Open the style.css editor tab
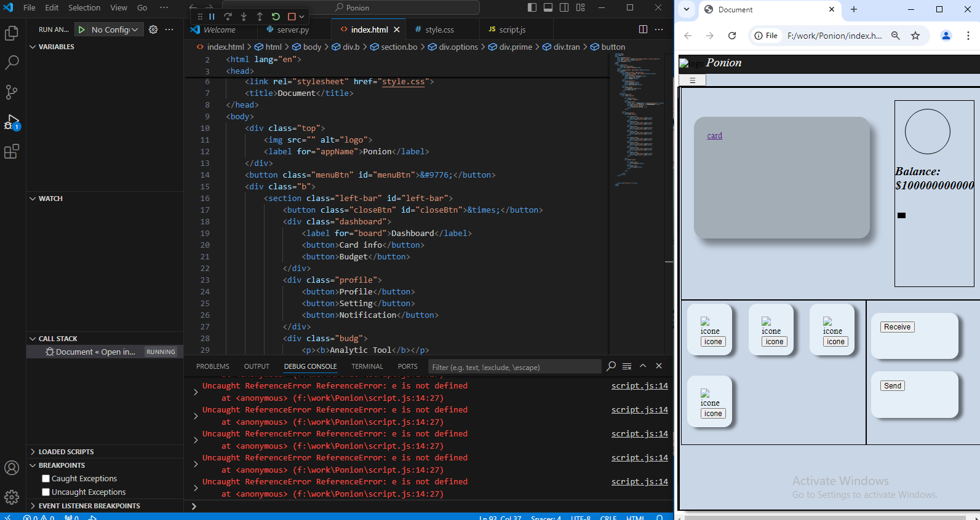 439,30
